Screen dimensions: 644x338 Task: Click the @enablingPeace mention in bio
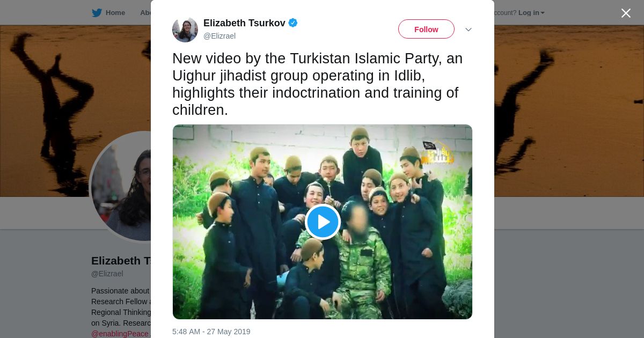point(120,334)
